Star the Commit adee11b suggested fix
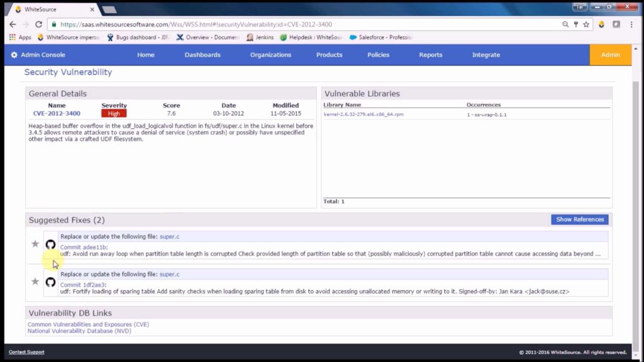 [x=35, y=244]
